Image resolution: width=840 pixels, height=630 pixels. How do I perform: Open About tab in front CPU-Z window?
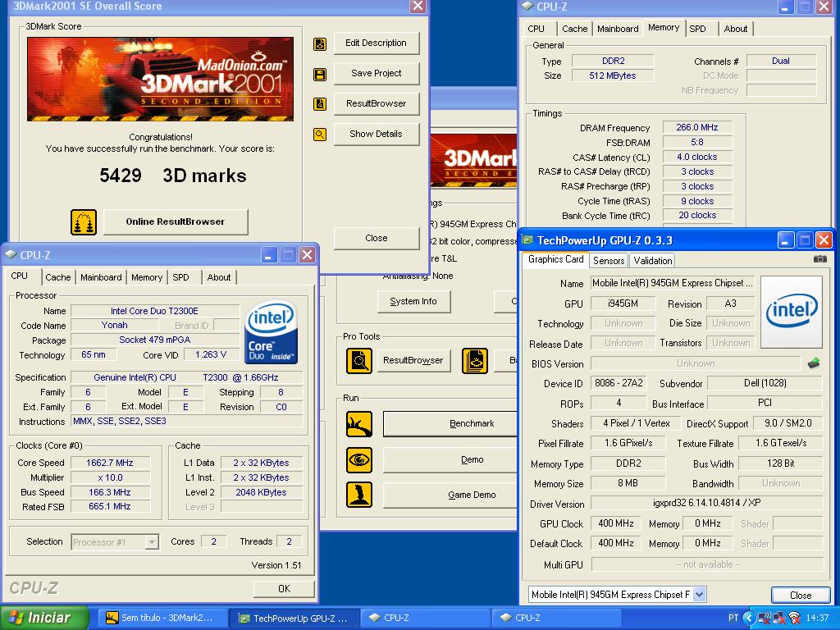tap(218, 277)
